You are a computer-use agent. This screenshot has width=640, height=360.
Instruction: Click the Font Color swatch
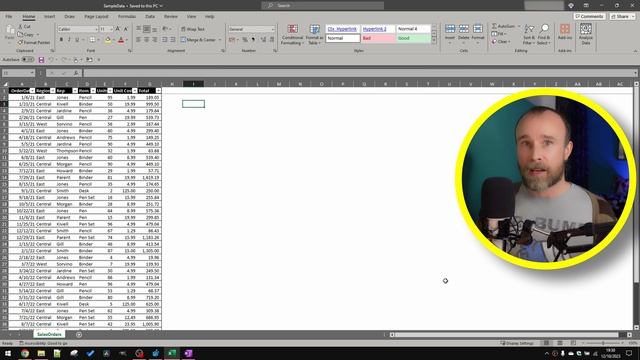[121, 40]
